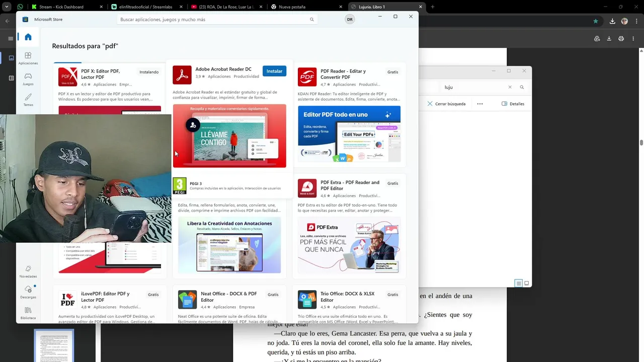
Task: Toggle the Detalles pane in File Explorer
Action: pyautogui.click(x=513, y=104)
